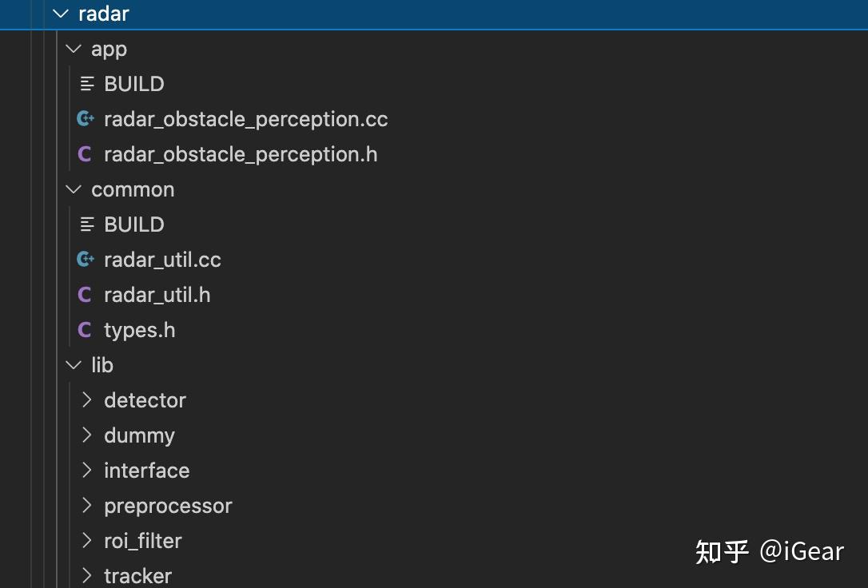Click the C++ icon beside radar_util.cc
Screen dimensions: 868x588
point(86,260)
